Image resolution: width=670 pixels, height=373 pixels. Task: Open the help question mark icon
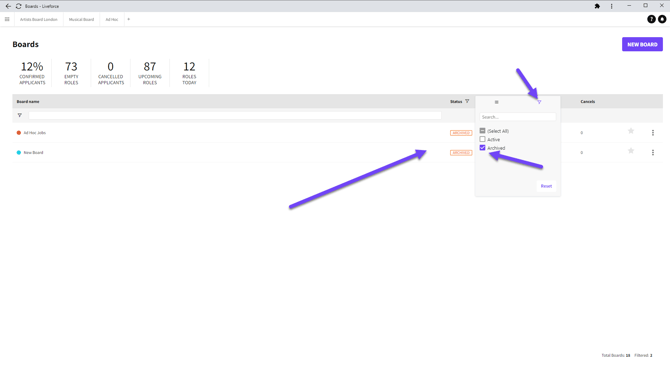[651, 19]
